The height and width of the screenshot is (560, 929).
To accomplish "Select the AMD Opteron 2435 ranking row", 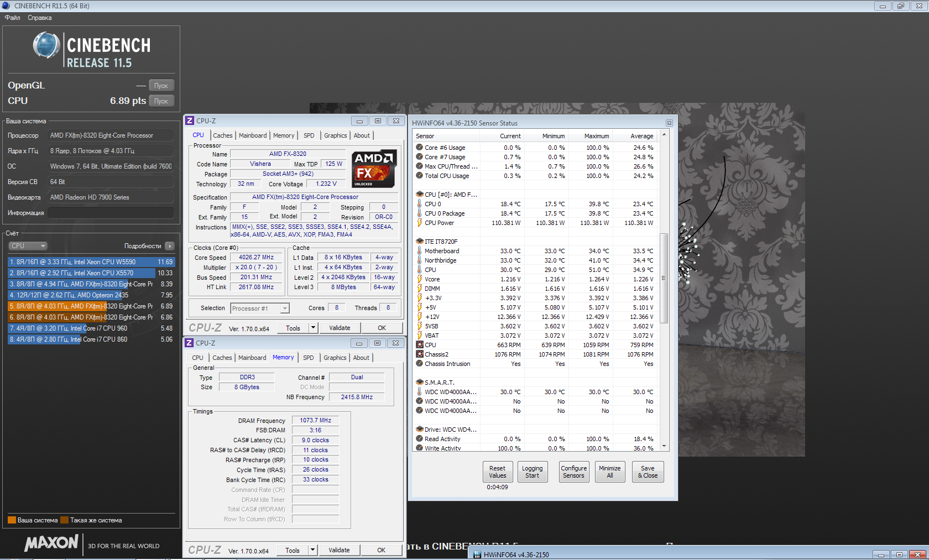I will coord(91,295).
